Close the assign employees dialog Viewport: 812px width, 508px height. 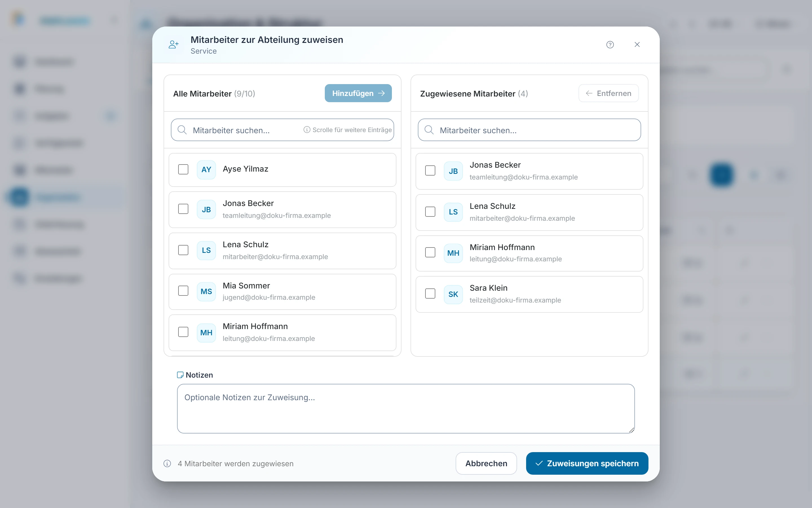click(x=637, y=45)
